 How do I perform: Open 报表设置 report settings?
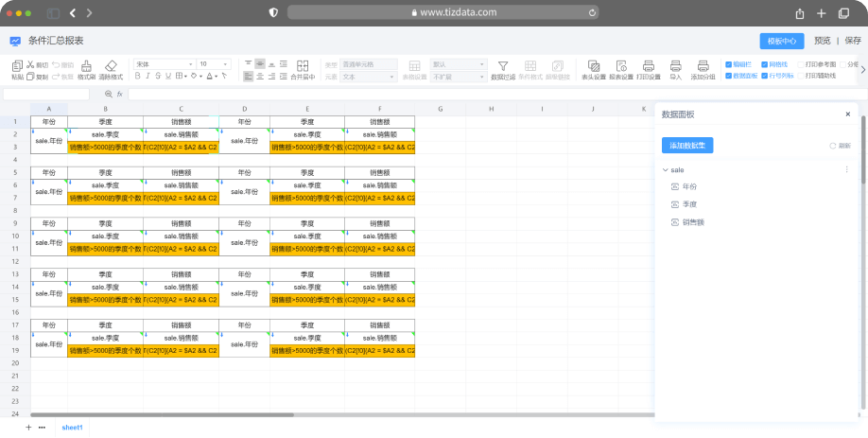(620, 65)
